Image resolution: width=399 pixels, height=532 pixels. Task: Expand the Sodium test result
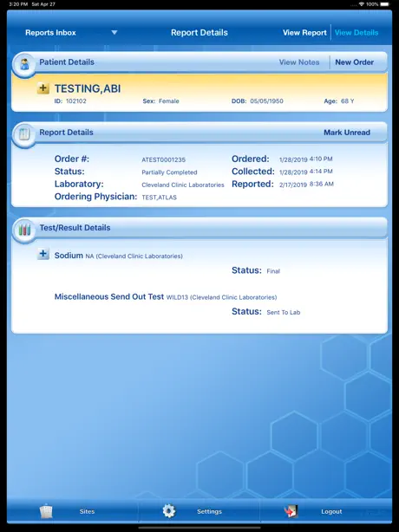tap(43, 254)
